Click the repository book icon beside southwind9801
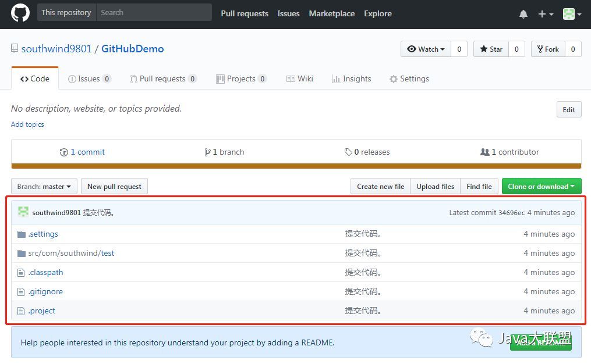Screen dimensions: 591x364 coord(15,49)
